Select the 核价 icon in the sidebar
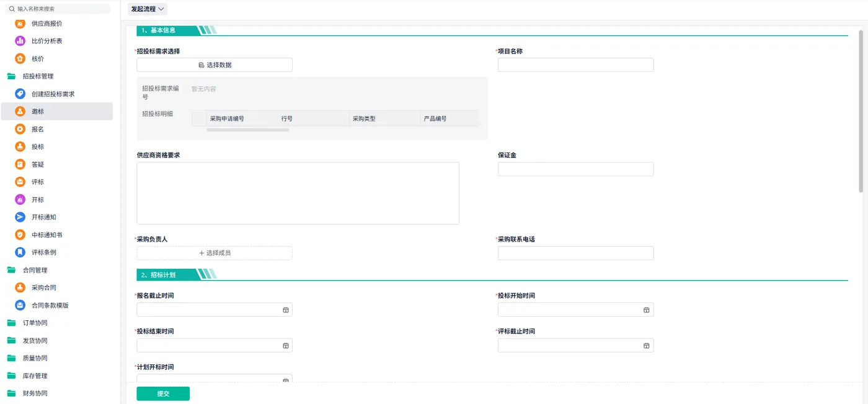The height and width of the screenshot is (404, 868). (x=20, y=59)
